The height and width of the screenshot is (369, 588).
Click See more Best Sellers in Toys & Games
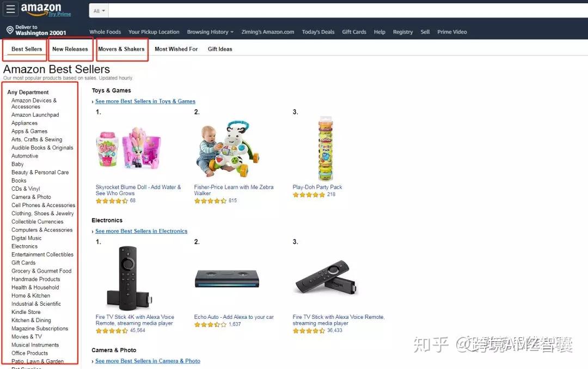145,101
